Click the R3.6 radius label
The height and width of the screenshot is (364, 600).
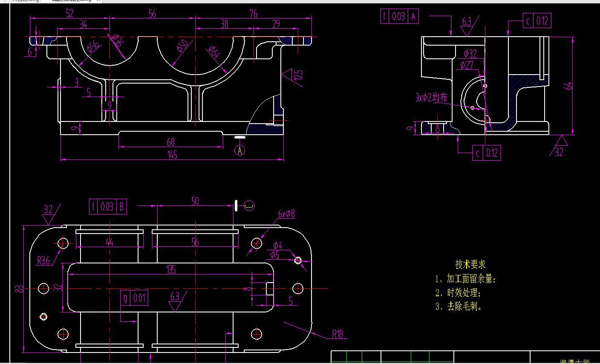[44, 260]
